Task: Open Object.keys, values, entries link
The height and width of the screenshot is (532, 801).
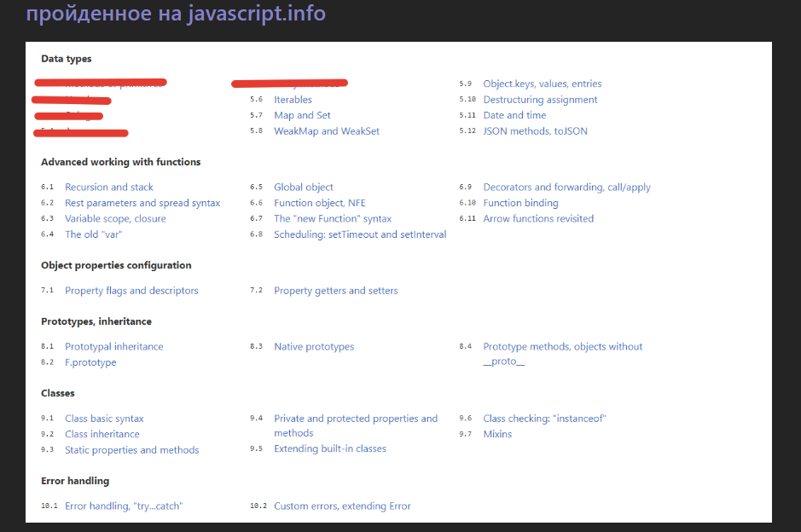Action: coord(542,84)
